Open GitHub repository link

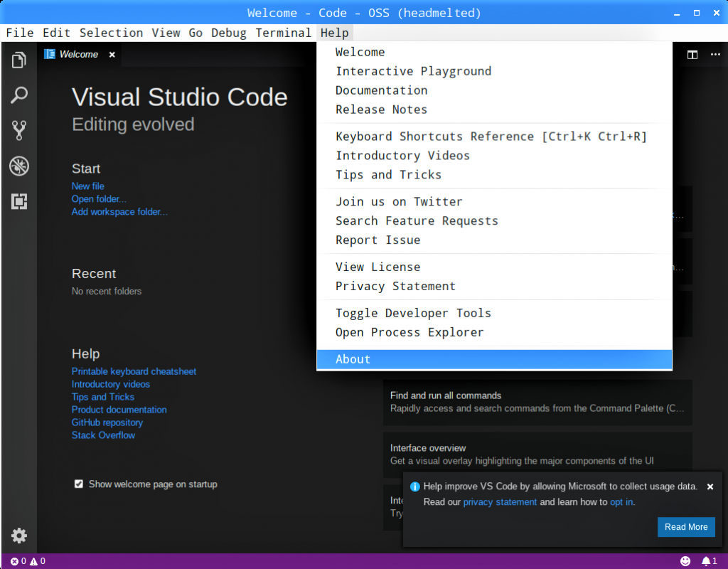(x=107, y=422)
